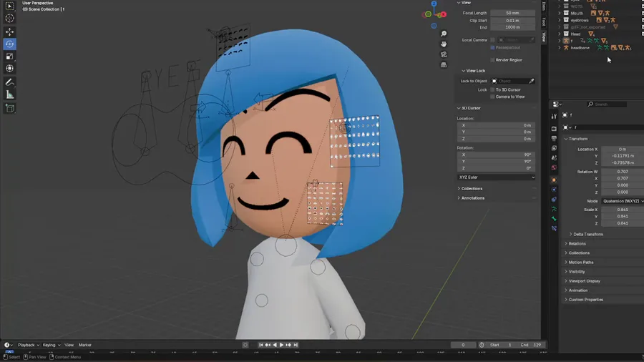Viewport: 644px width, 362px height.
Task: Click the Play animation button
Action: 281,345
